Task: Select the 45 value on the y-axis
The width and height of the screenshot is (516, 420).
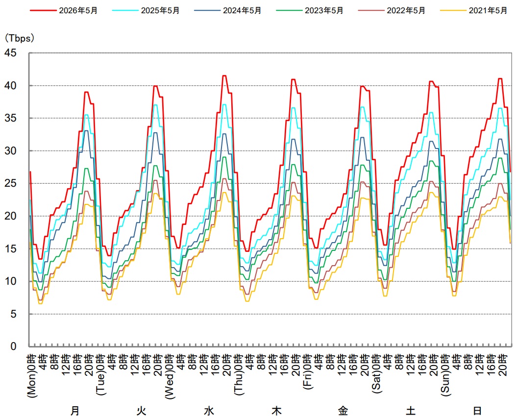Action: [10, 52]
